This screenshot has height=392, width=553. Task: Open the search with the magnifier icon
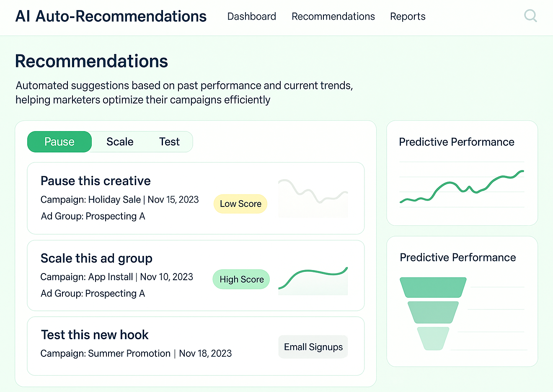(530, 16)
